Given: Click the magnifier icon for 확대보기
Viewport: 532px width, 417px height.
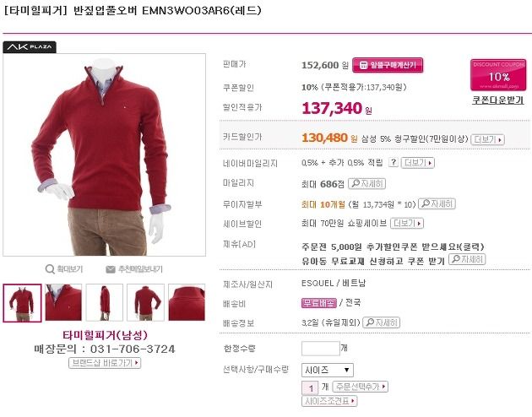Looking at the screenshot, I should click(50, 269).
